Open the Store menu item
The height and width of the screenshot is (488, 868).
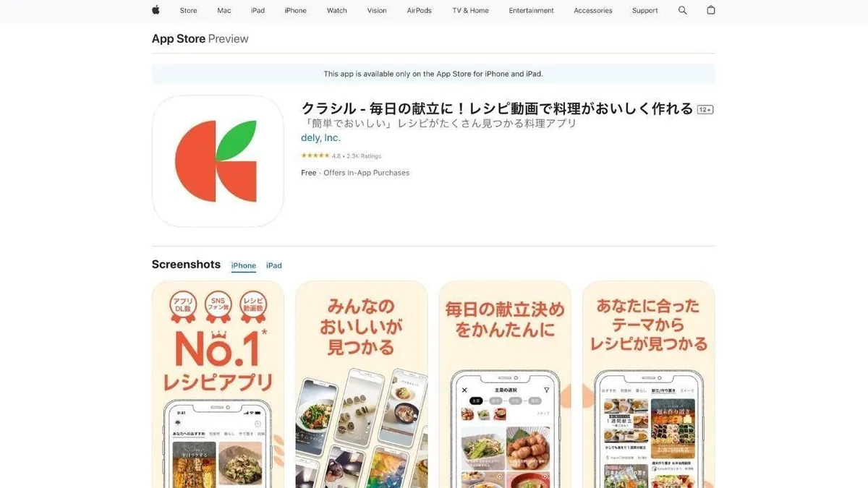pyautogui.click(x=188, y=11)
